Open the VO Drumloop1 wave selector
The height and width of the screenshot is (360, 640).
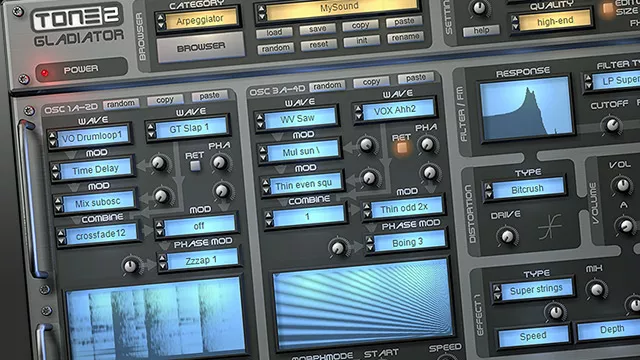point(89,137)
